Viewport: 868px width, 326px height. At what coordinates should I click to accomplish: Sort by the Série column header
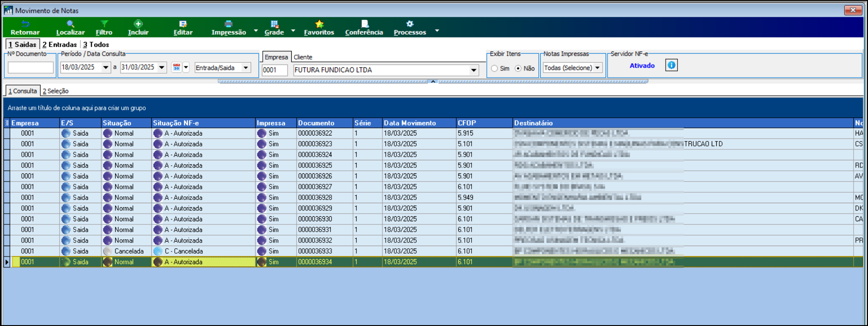tap(368, 123)
